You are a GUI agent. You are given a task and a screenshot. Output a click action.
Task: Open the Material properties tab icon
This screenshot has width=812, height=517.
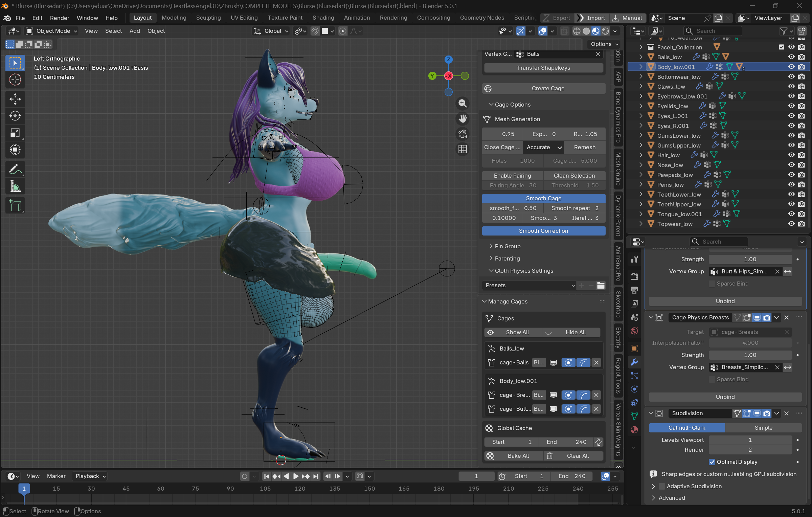[634, 430]
